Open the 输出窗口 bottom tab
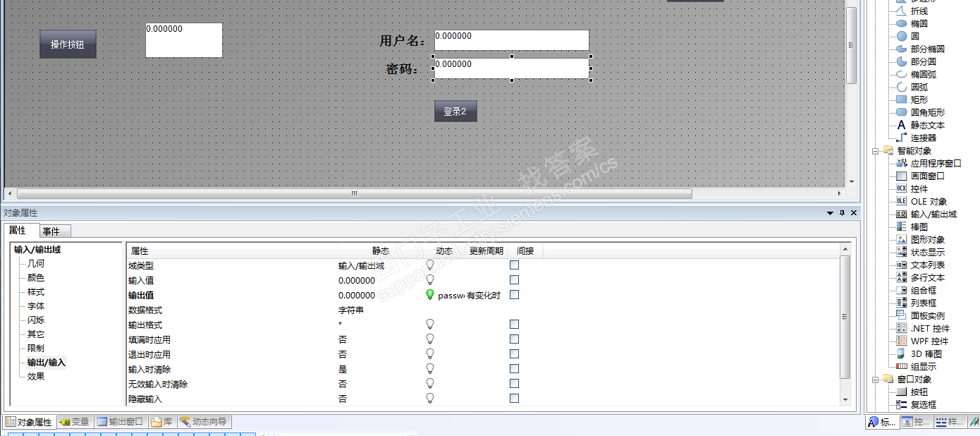Screen dimensions: 980x436 point(121,422)
